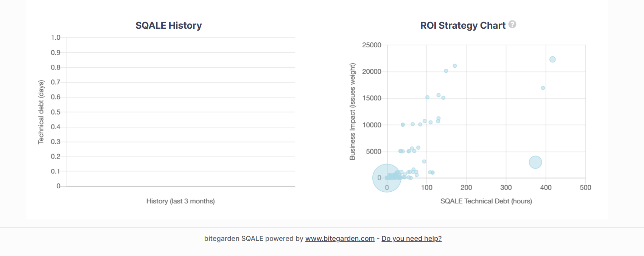This screenshot has height=256, width=644.
Task: Click the "SQALE Technical Debt (hours)" axis label
Action: (486, 201)
